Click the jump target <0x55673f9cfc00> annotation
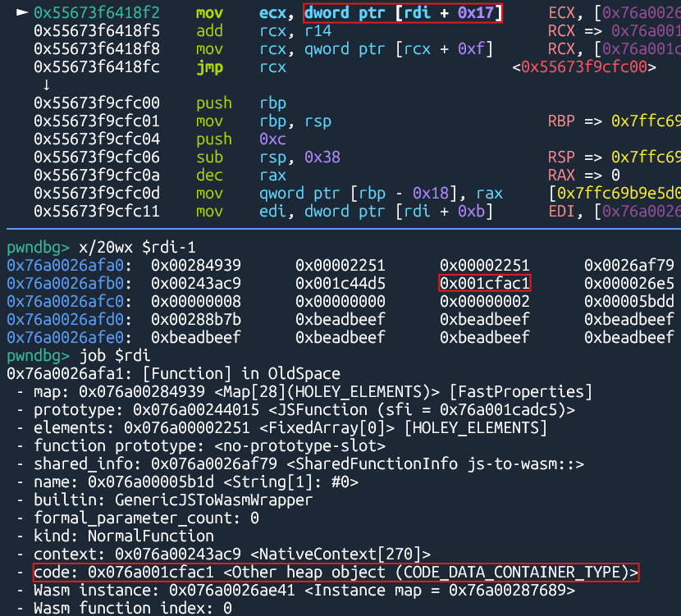The image size is (681, 616). point(583,67)
